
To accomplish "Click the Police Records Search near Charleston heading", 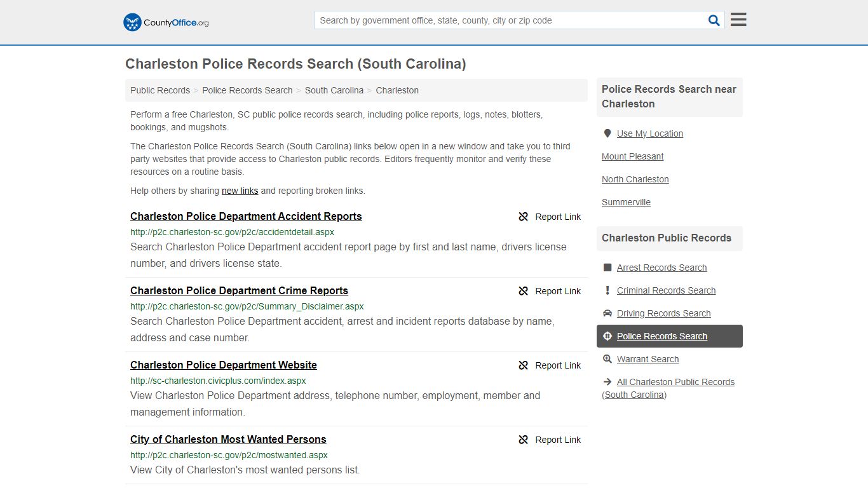I will [669, 97].
